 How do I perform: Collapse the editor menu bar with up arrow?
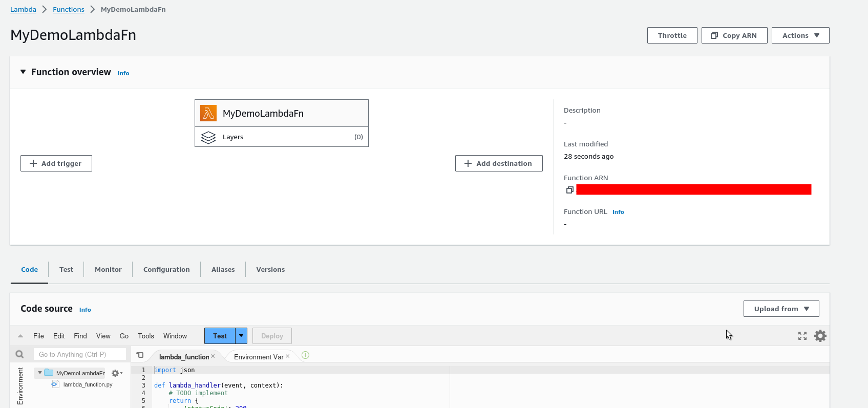pos(20,336)
